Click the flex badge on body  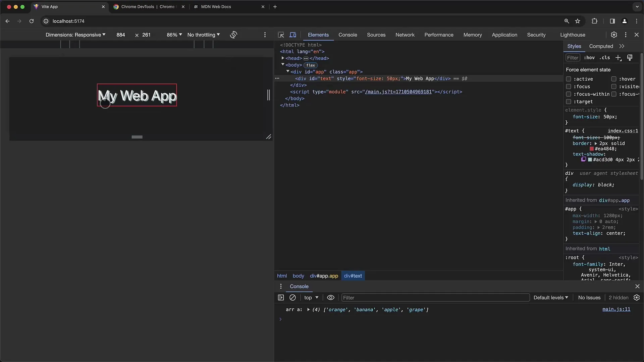click(x=311, y=65)
